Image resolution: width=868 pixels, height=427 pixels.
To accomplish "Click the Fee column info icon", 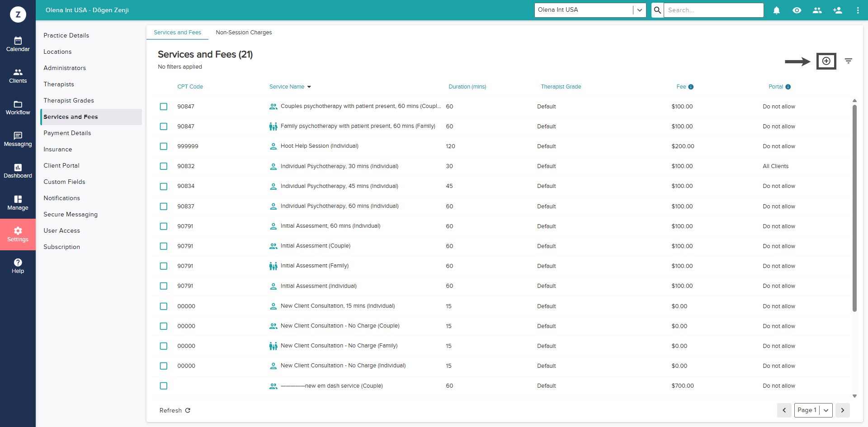I will pyautogui.click(x=691, y=87).
